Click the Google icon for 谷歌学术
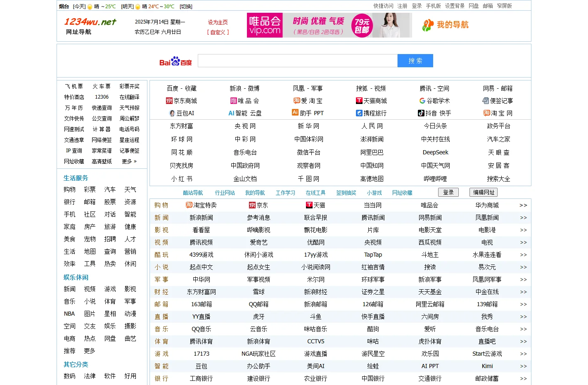Screen dimensions: 588x385 point(422,101)
